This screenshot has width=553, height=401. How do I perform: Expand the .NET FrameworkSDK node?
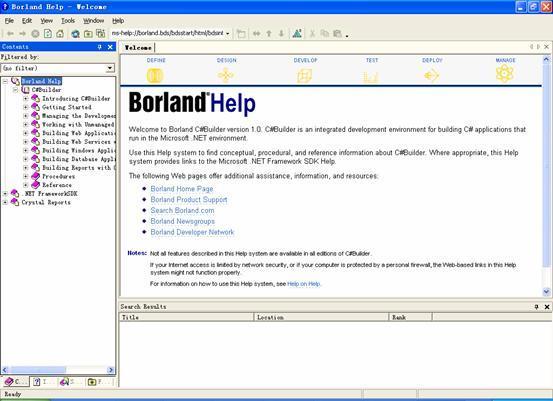tap(5, 194)
